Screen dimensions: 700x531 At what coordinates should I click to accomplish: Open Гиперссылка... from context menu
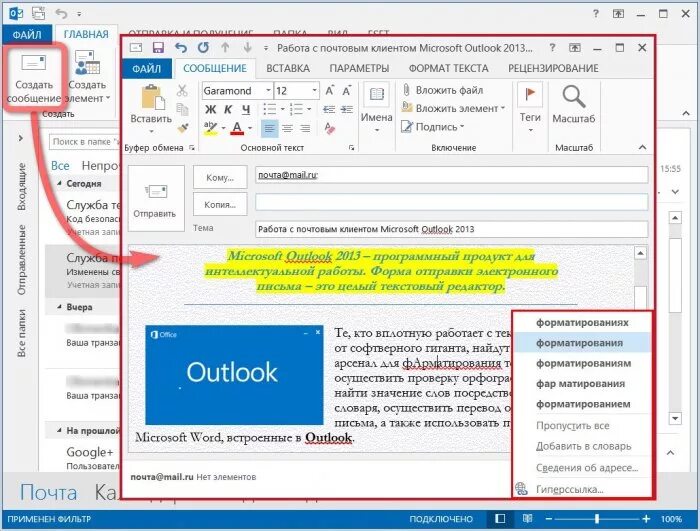(x=582, y=489)
